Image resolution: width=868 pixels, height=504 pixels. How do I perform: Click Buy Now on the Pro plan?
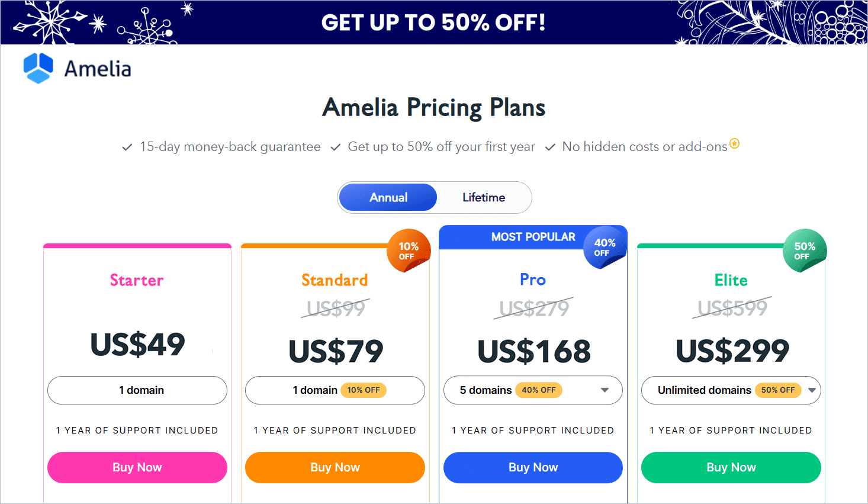(532, 467)
